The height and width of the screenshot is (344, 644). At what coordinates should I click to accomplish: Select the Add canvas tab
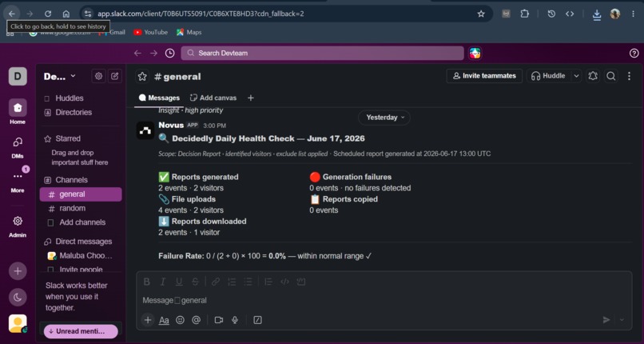tap(213, 98)
